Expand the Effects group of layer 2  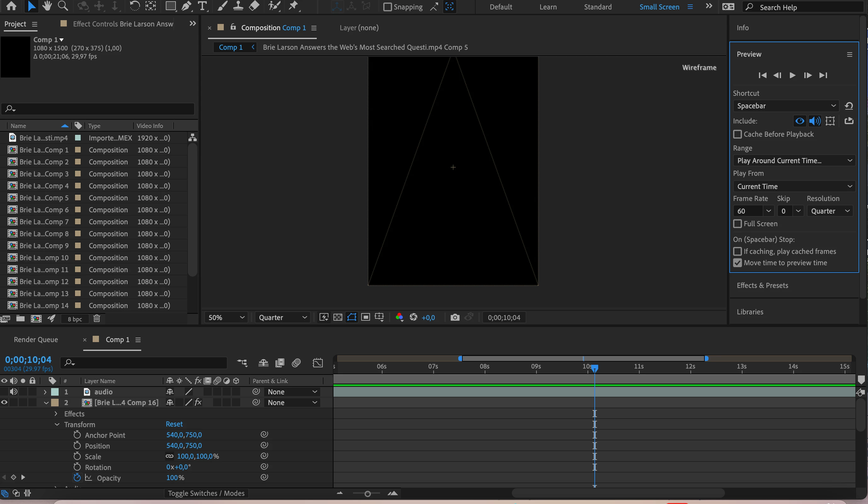tap(56, 414)
